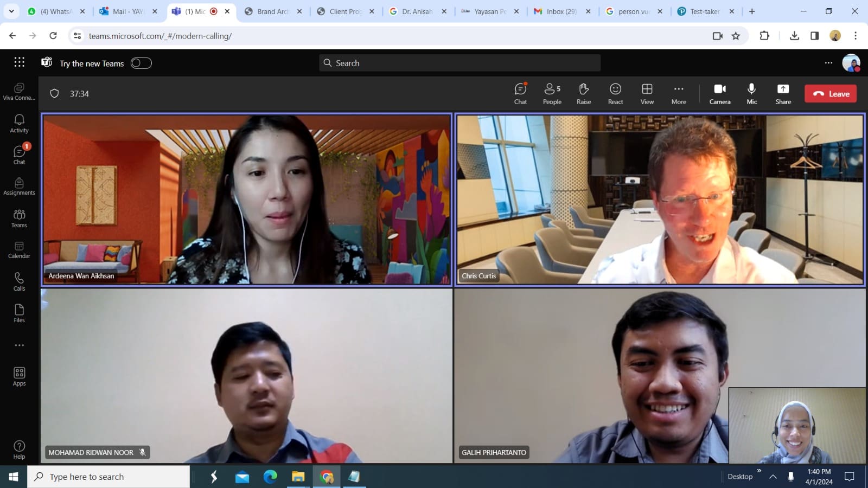This screenshot has height=488, width=868.
Task: Open Calendar in the left sidebar
Action: coord(19,249)
